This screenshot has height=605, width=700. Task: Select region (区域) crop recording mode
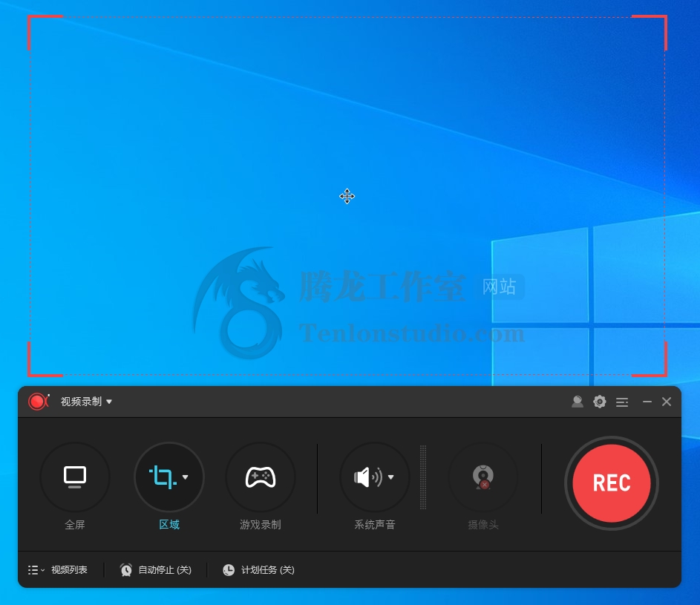(x=163, y=477)
